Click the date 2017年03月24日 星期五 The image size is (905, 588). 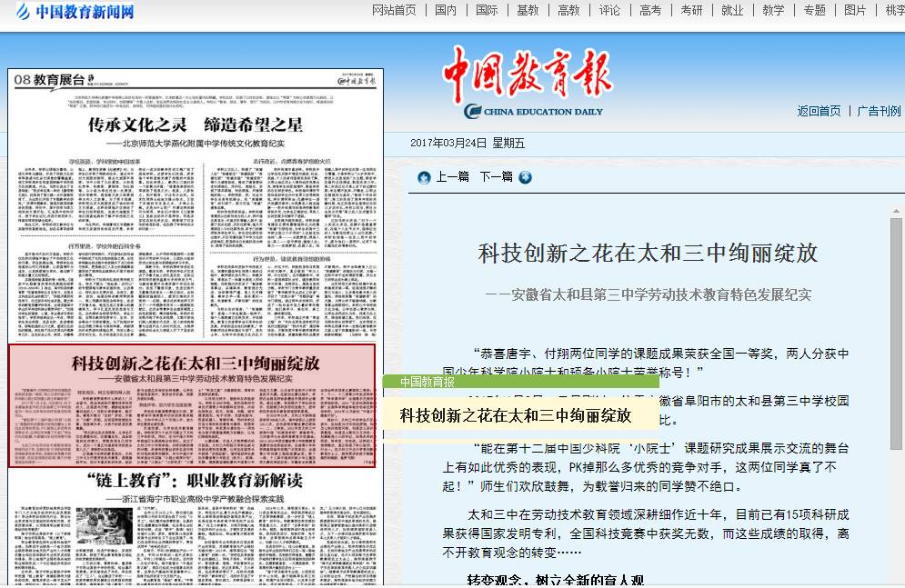[x=468, y=143]
